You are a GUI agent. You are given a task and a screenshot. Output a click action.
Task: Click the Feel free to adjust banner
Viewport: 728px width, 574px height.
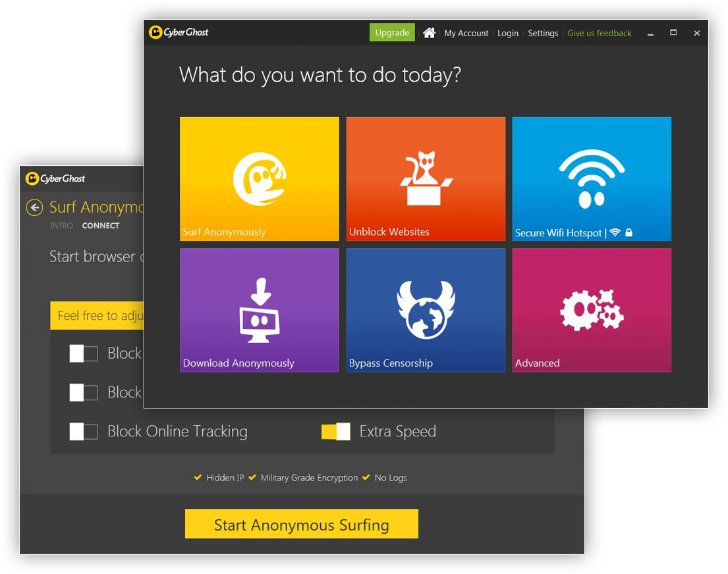point(97,315)
